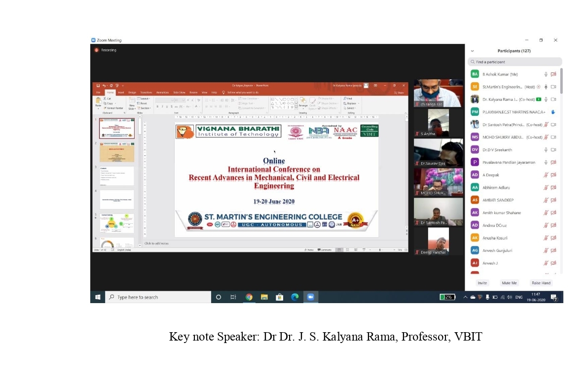The image size is (588, 380).
Task: Click MOHD SHUKRY ABDU's camera icon
Action: point(553,137)
